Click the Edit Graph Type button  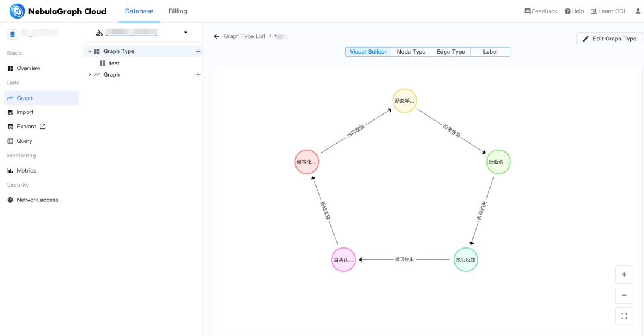(610, 39)
